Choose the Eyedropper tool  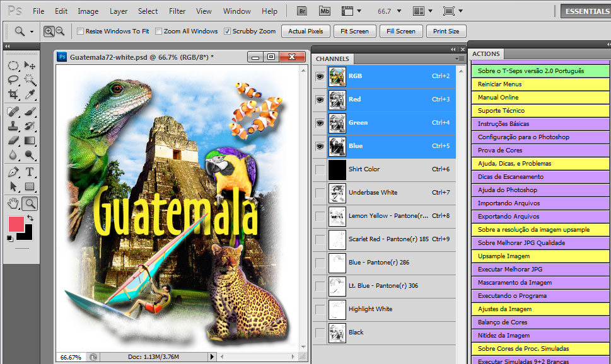point(29,94)
